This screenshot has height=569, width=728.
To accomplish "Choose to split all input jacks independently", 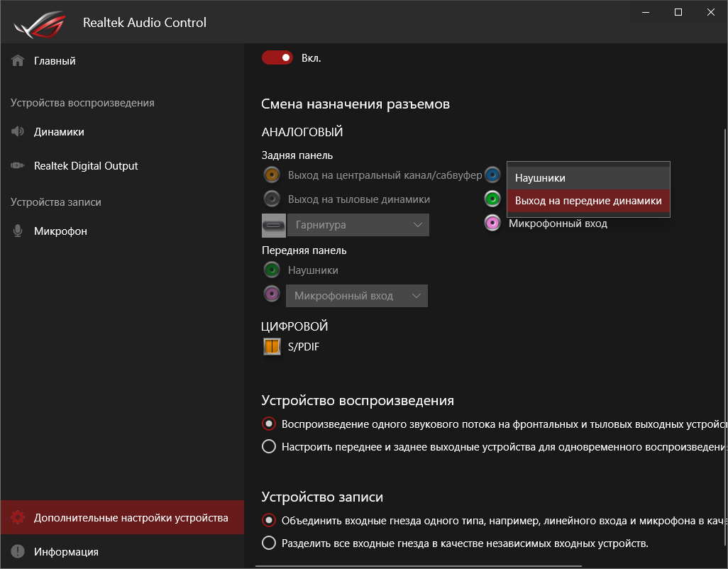I will point(269,543).
